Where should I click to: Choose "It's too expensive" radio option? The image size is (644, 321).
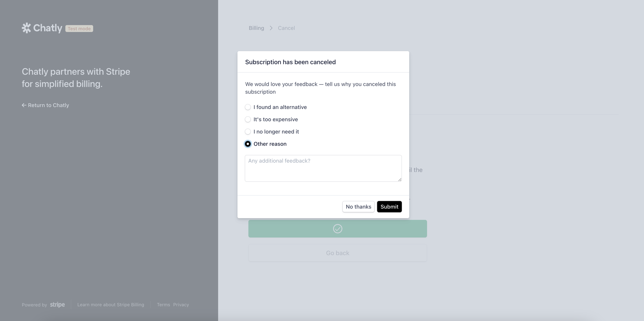(x=248, y=120)
